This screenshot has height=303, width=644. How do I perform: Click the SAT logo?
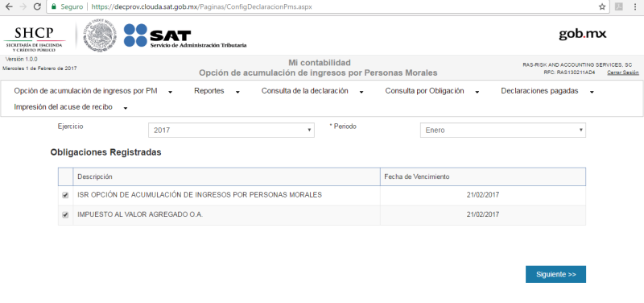pos(185,35)
